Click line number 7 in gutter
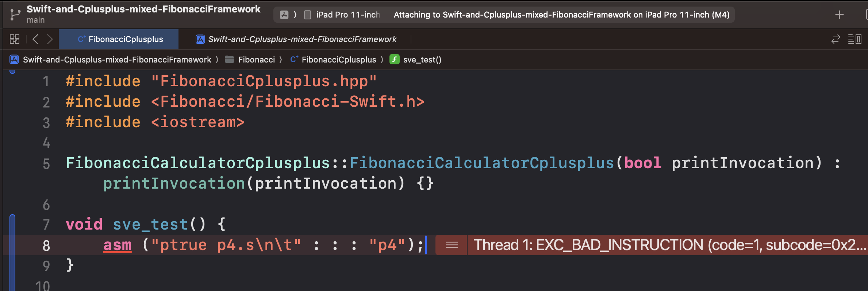Viewport: 868px width, 291px height. click(x=46, y=224)
